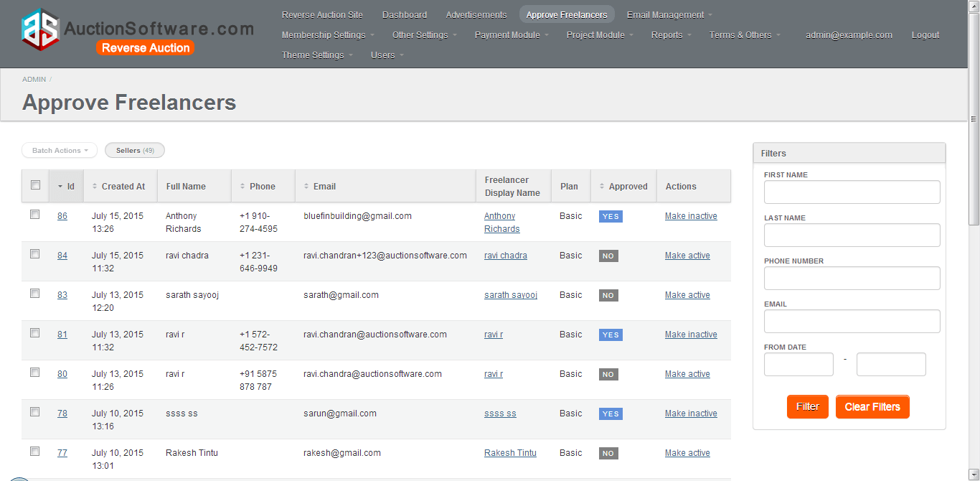Screen dimensions: 980x481
Task: Click the orange Filter button
Action: (x=808, y=406)
